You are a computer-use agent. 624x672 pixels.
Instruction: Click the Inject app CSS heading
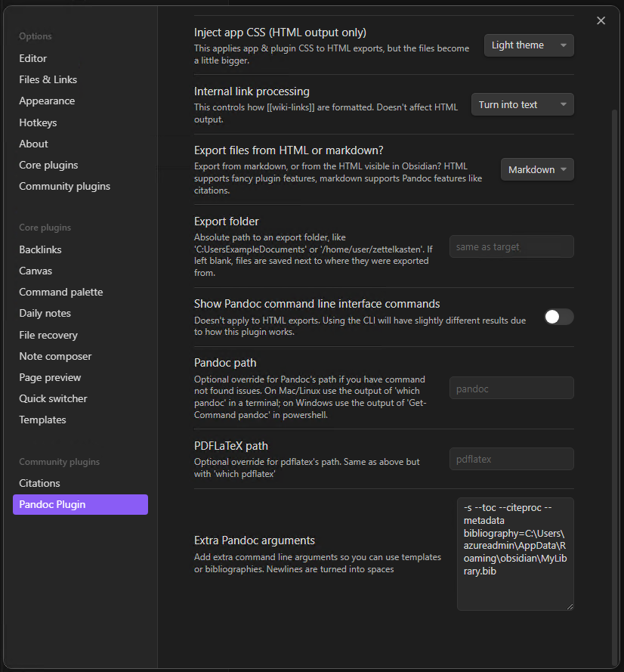tap(280, 33)
